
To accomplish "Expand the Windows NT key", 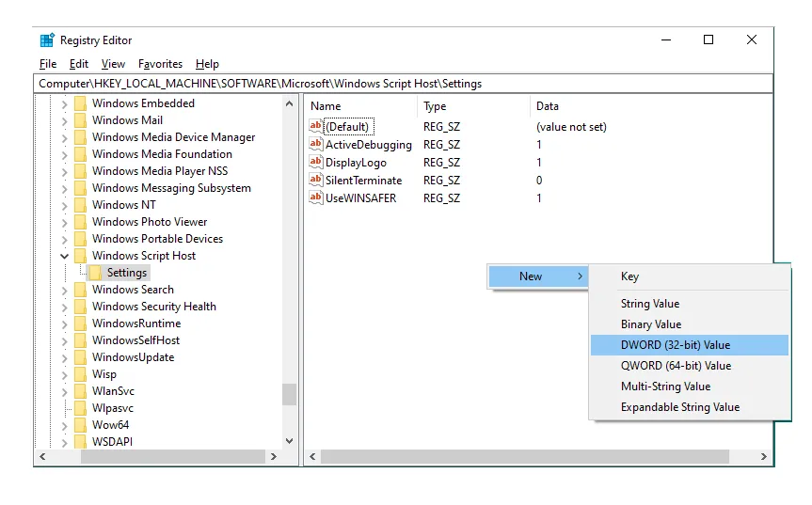I will [x=64, y=205].
